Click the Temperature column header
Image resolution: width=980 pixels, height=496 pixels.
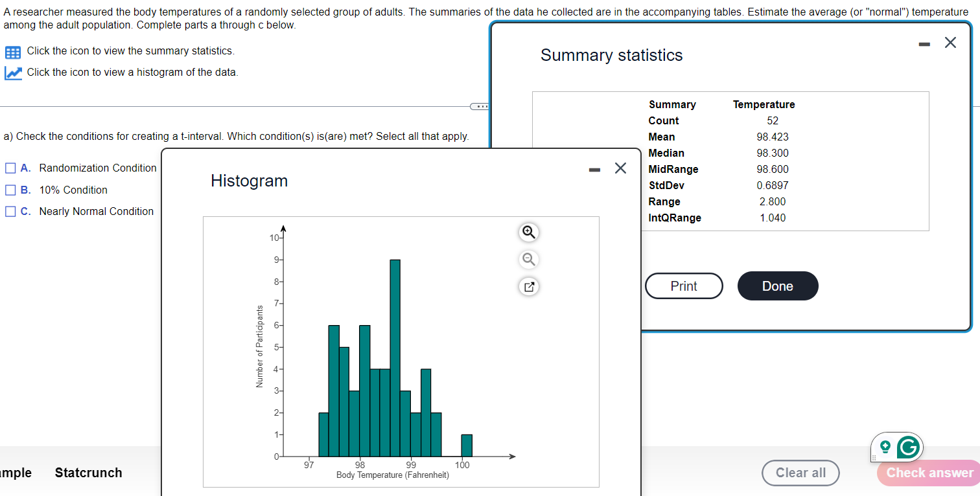point(764,104)
